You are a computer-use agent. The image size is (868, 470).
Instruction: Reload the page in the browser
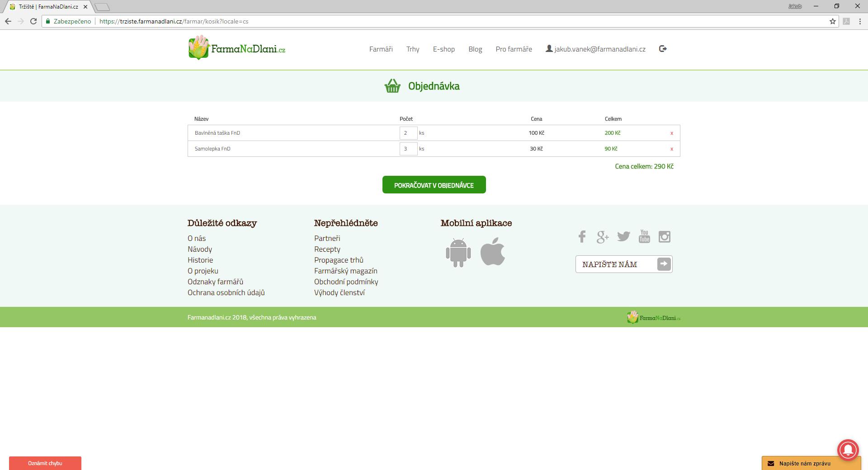point(33,21)
